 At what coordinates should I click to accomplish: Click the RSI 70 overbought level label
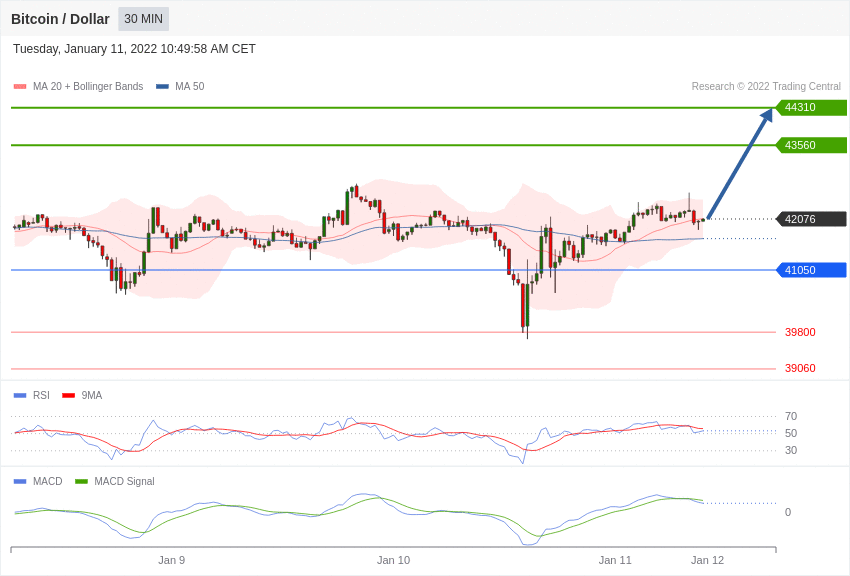pyautogui.click(x=791, y=416)
